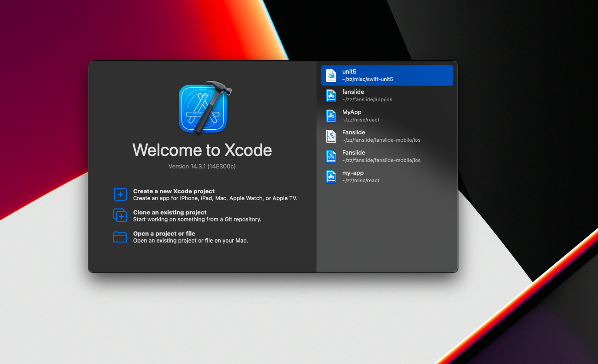Click the "Welcome to Xcode" heading

(x=202, y=150)
